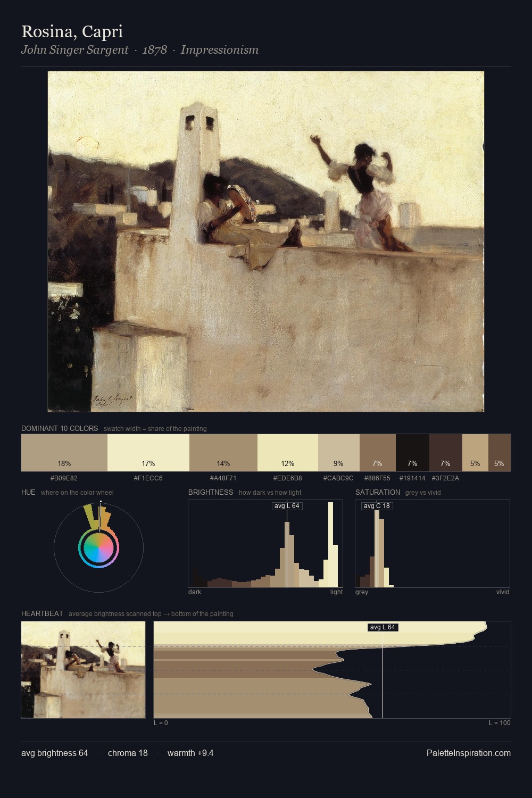Click the DOMINANT 10 COLORS heading

coord(60,428)
